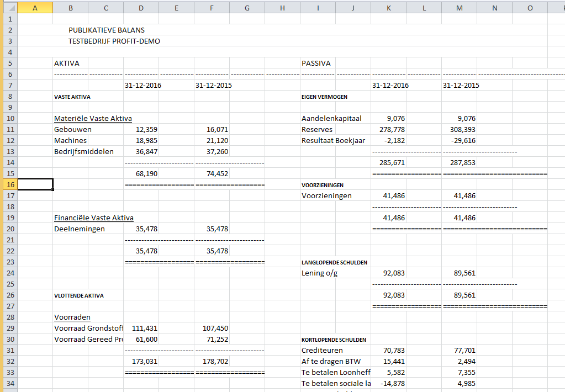This screenshot has height=392, width=565.
Task: Select column H header
Action: (x=283, y=8)
